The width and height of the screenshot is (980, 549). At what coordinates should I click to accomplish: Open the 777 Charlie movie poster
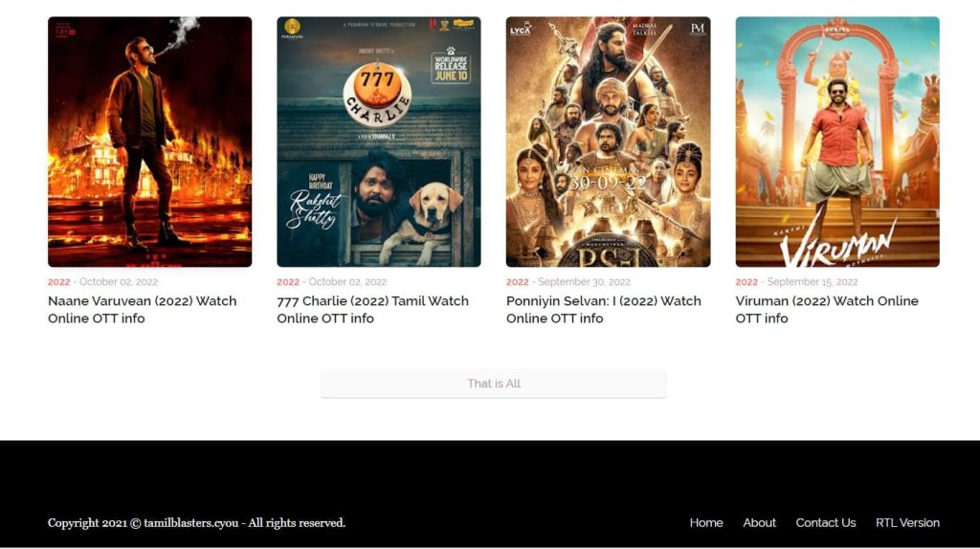point(379,142)
